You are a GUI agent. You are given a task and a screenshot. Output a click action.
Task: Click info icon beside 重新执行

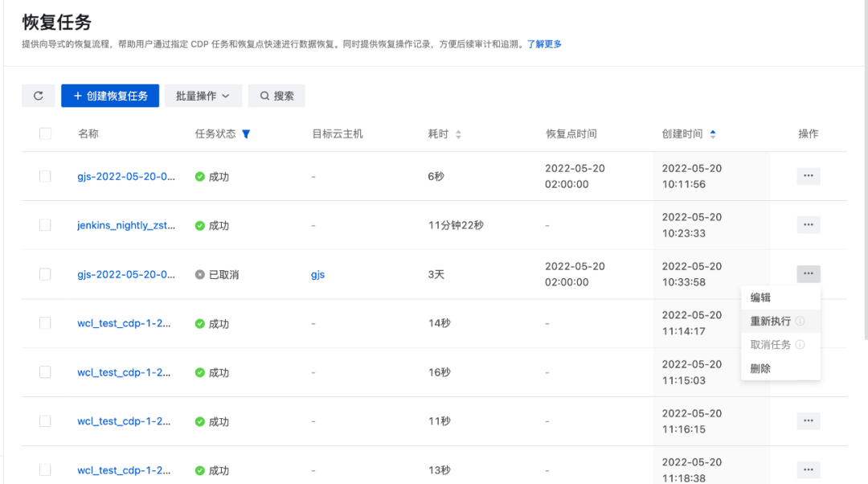800,321
